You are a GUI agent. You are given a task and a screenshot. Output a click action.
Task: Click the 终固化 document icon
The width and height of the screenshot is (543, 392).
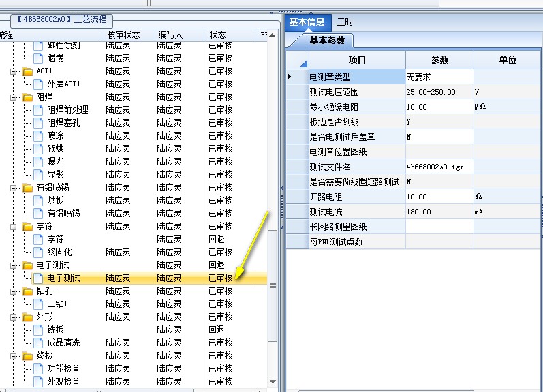click(x=38, y=252)
